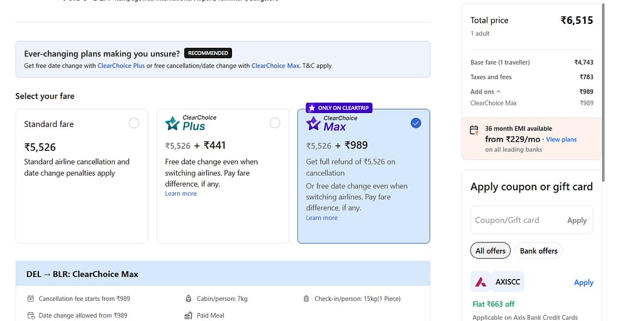Image resolution: width=644 pixels, height=321 pixels.
Task: Click the ClearChoice Plus add-on price ₹441
Action: (215, 145)
